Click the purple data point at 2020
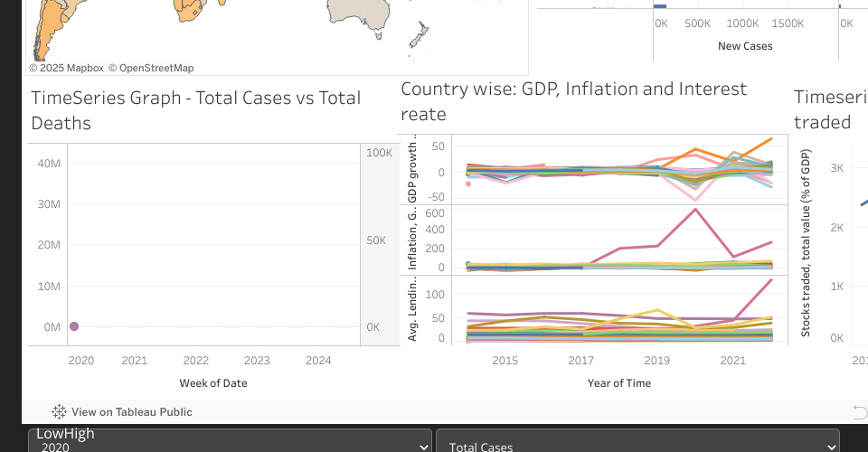The width and height of the screenshot is (868, 452). (x=74, y=326)
